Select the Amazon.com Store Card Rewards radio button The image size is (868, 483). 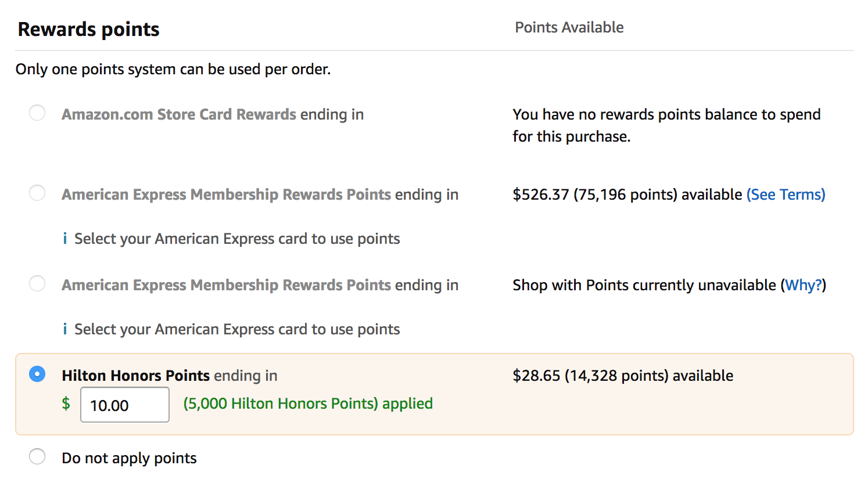click(x=37, y=113)
